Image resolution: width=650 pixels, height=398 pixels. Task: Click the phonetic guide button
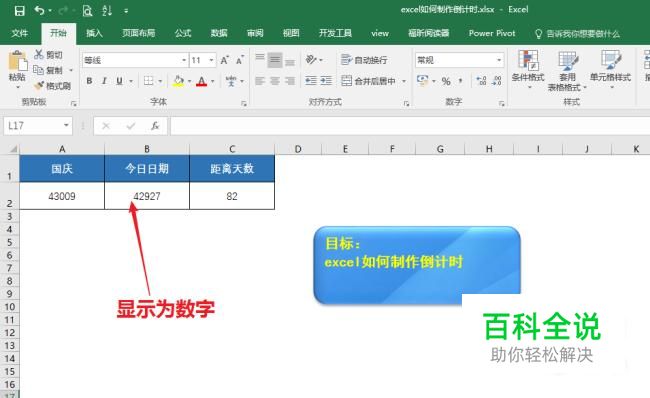point(231,81)
